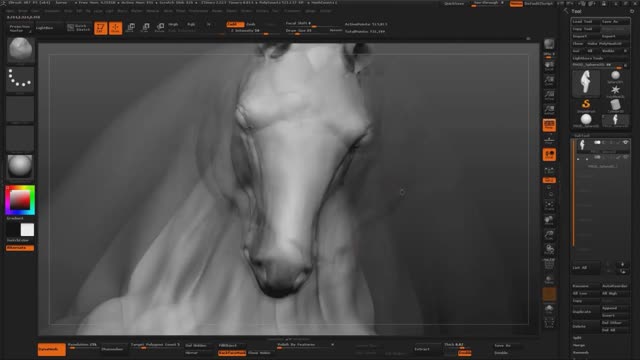
Task: Open the Texture selector slot
Action: coord(20,138)
